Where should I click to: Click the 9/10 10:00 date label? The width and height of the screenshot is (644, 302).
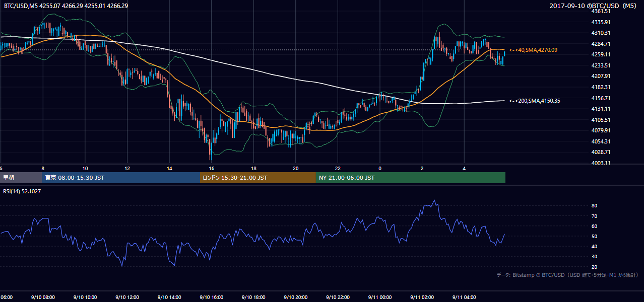[84, 297]
